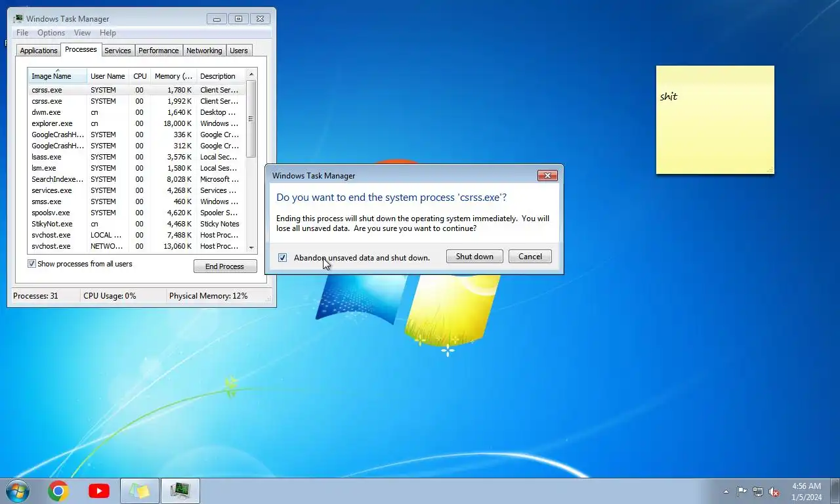Select csrss.exe row using 1,780 K
This screenshot has width=840, height=504.
136,90
